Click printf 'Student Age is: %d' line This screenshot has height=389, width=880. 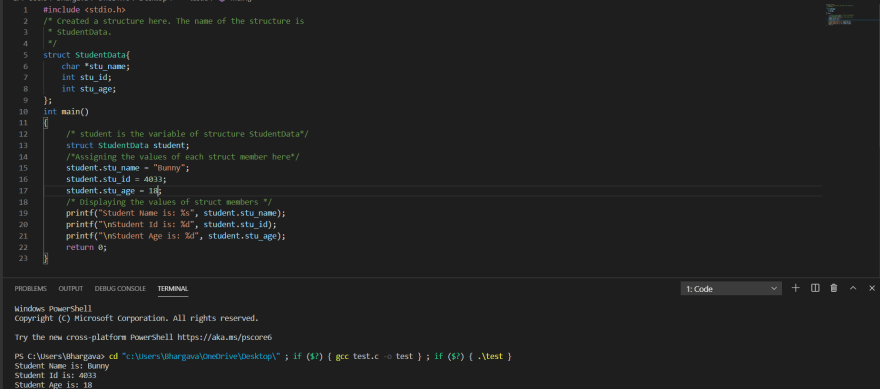[x=176, y=236]
